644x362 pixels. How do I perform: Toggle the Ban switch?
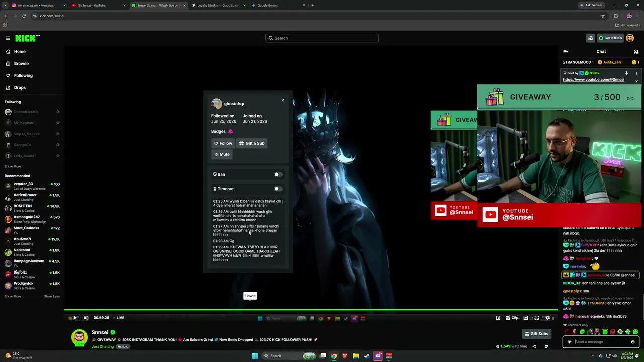pyautogui.click(x=278, y=174)
